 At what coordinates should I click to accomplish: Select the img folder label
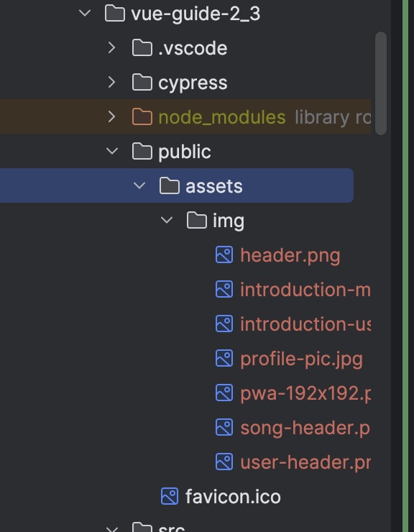pyautogui.click(x=229, y=221)
